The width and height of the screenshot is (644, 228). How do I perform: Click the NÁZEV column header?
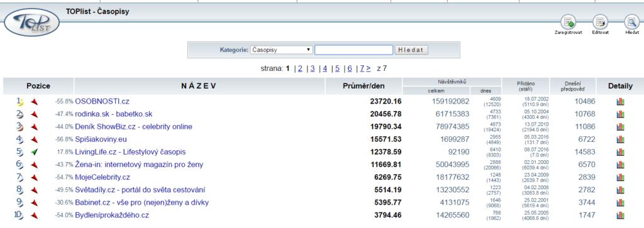[199, 86]
